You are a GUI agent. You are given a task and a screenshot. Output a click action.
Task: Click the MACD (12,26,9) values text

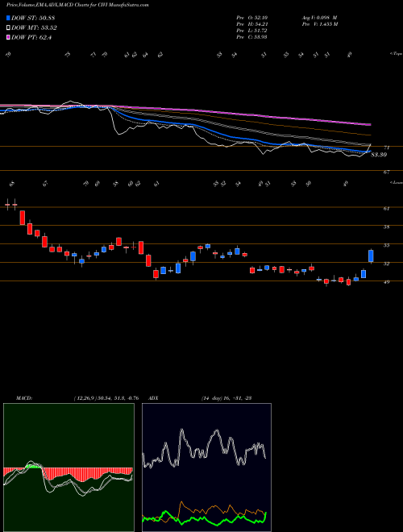106,398
